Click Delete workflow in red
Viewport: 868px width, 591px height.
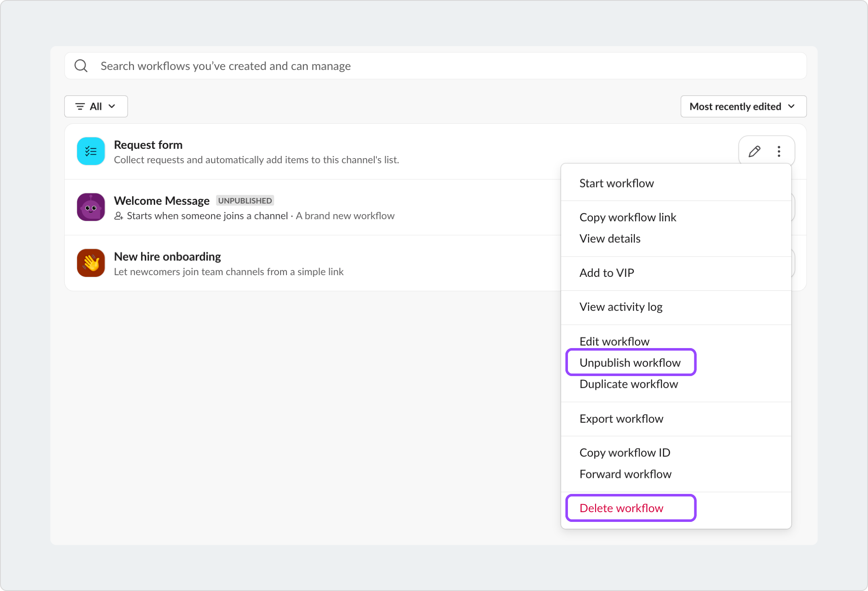click(x=621, y=508)
